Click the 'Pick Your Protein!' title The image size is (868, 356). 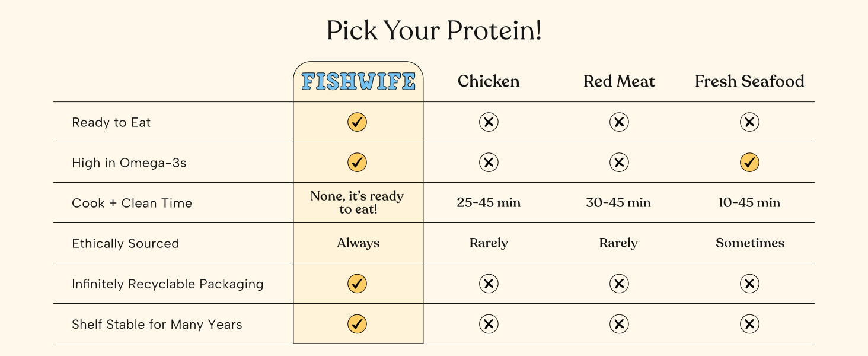tap(434, 31)
